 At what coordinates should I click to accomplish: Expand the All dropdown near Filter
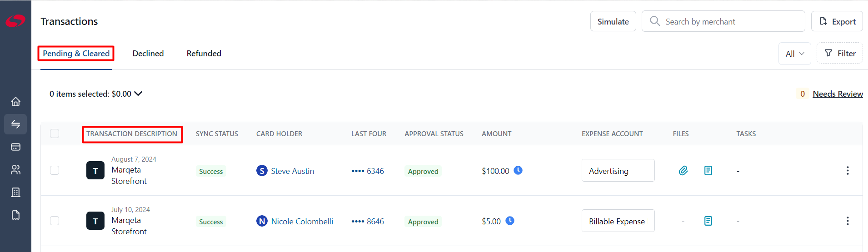[794, 54]
